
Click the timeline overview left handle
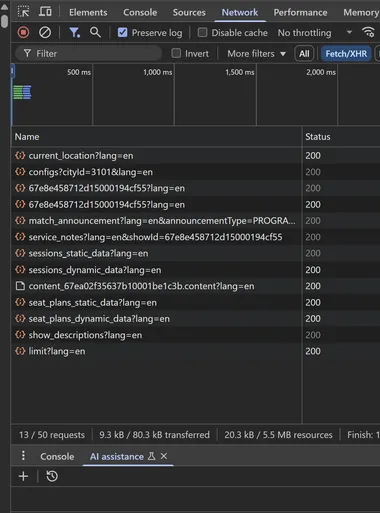pyautogui.click(x=13, y=71)
